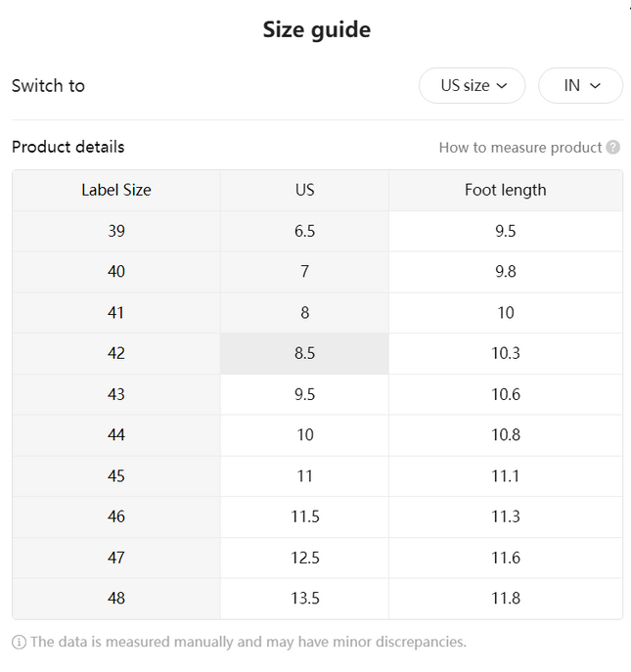The height and width of the screenshot is (672, 631).
Task: Click the chevron arrow next to IN
Action: (x=595, y=86)
